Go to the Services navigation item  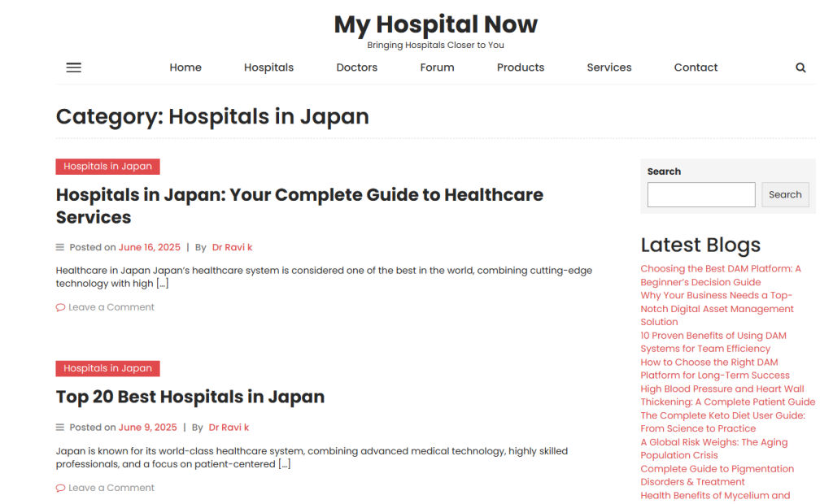[x=609, y=67]
